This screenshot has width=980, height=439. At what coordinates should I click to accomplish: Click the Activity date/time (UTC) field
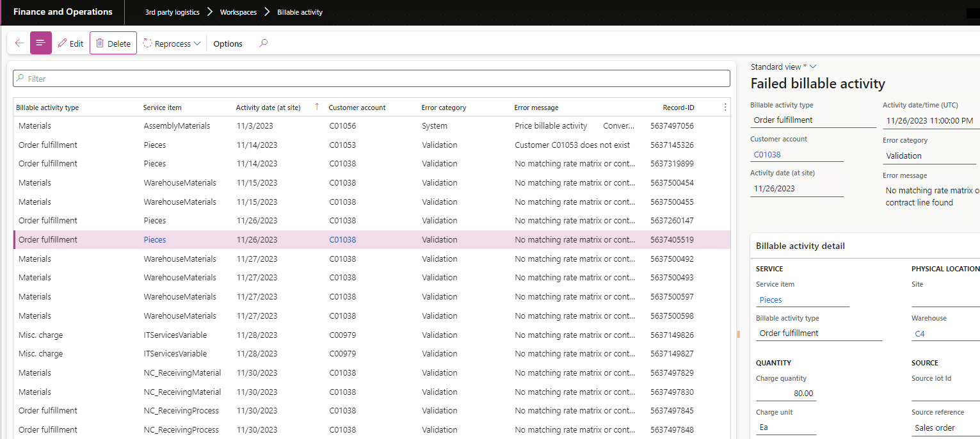[931, 120]
